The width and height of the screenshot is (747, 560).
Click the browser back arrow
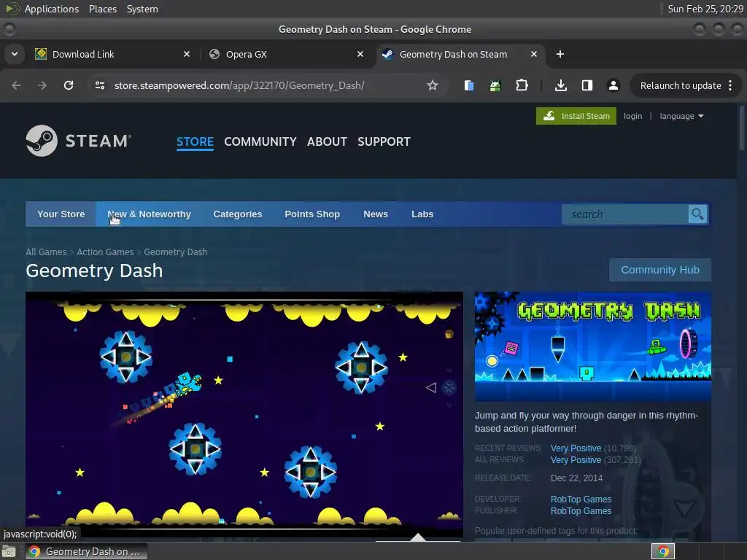click(16, 85)
